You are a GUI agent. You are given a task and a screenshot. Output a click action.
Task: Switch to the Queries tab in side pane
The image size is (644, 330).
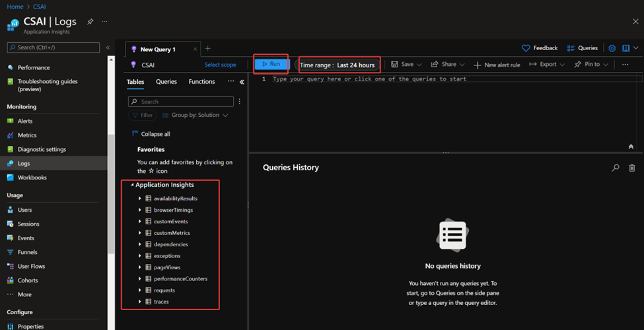pos(166,82)
